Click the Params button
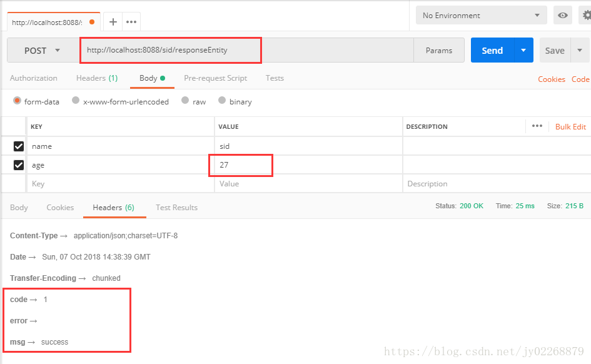The height and width of the screenshot is (364, 591). [439, 50]
